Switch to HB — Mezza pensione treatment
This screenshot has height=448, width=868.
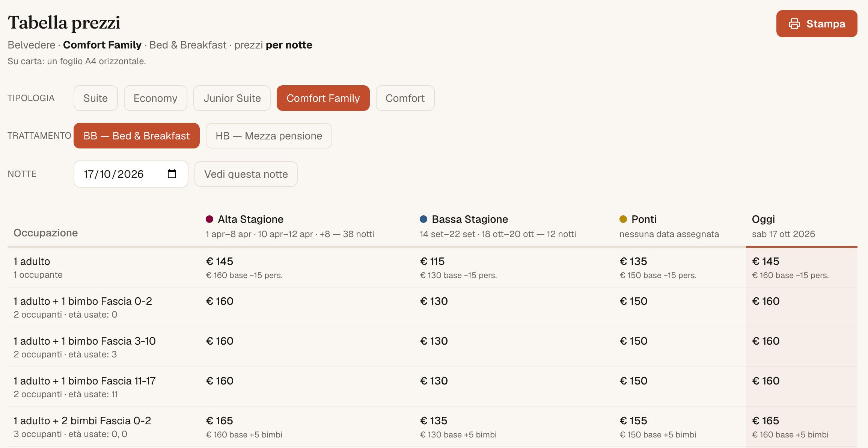(269, 136)
